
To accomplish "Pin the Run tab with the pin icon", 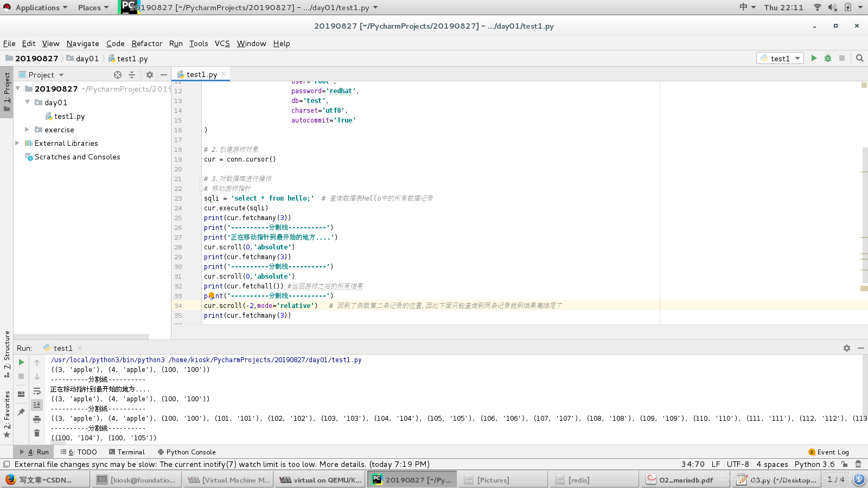I will tap(21, 412).
